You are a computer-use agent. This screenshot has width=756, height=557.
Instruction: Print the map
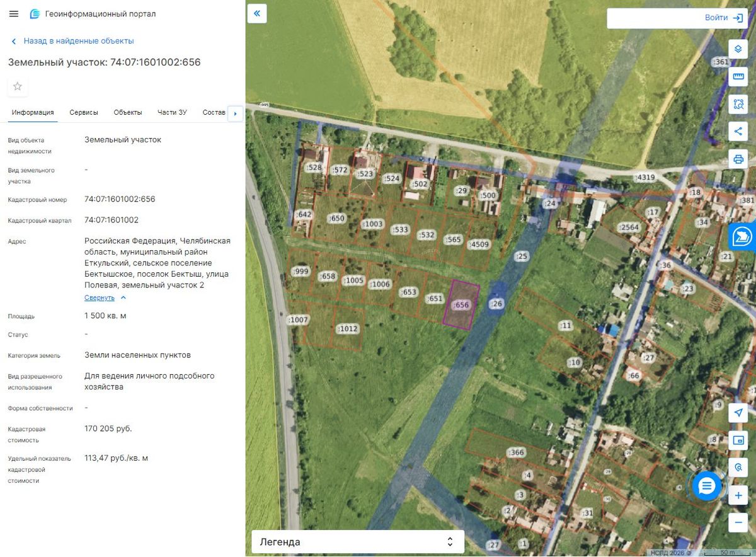click(738, 158)
